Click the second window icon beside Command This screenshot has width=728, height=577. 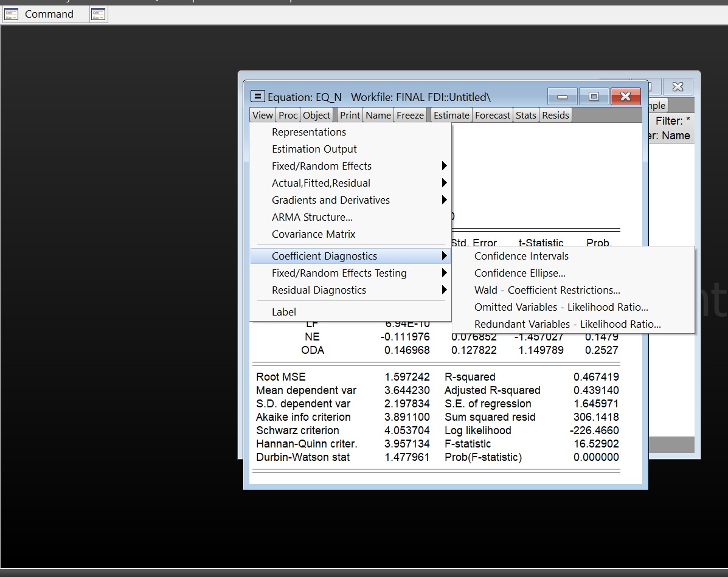tap(98, 15)
